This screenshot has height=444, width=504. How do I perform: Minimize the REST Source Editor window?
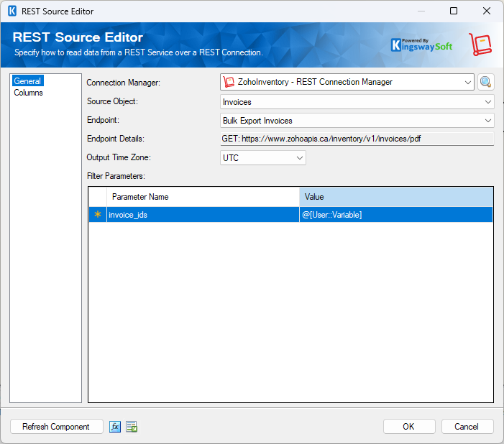[x=421, y=11]
